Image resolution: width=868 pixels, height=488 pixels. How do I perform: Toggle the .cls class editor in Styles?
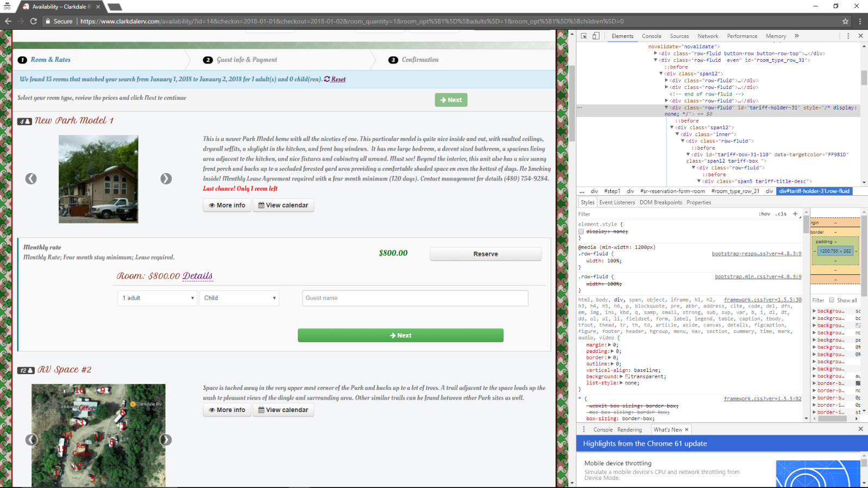pos(781,214)
